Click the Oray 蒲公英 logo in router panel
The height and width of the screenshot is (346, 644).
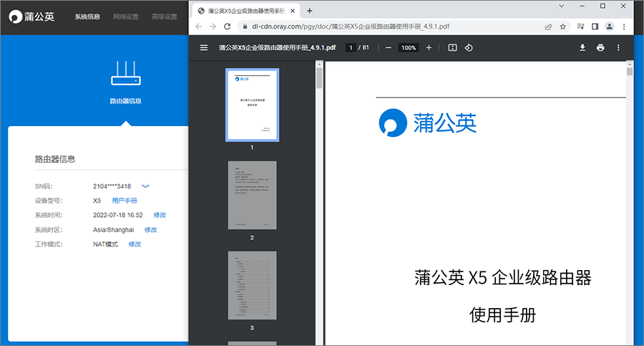pyautogui.click(x=31, y=16)
